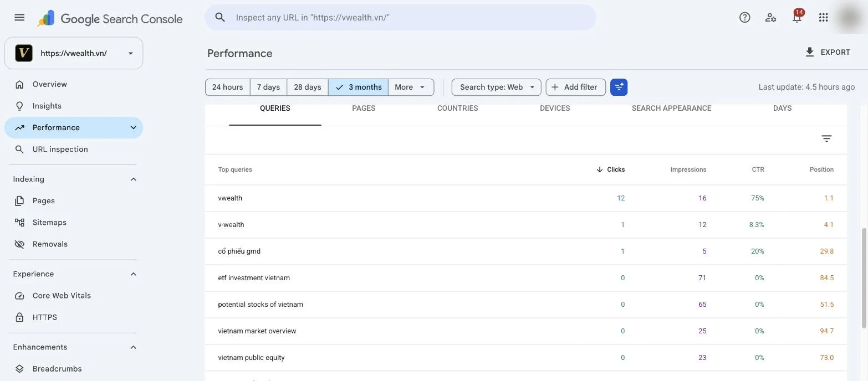Open URL inspection in the sidebar
The width and height of the screenshot is (868, 381).
click(73, 149)
